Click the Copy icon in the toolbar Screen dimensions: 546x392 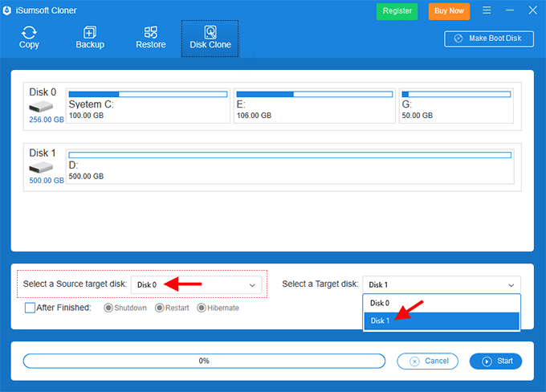pos(29,33)
